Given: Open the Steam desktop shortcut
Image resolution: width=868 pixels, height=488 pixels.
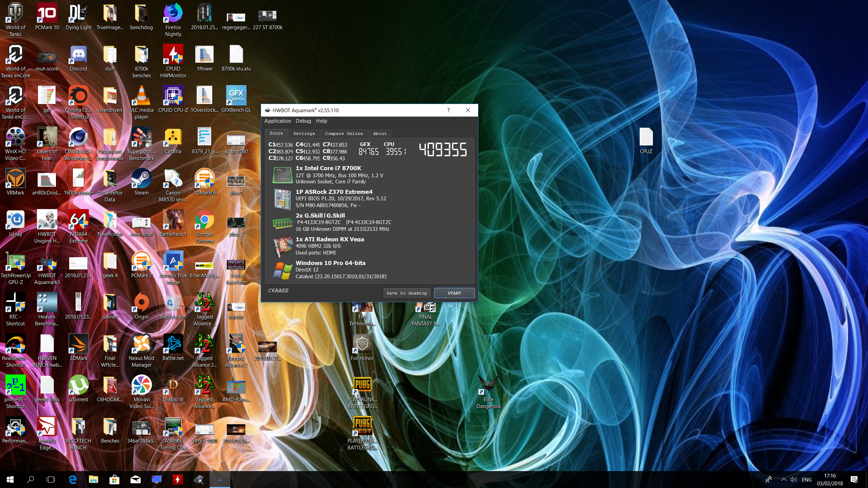Looking at the screenshot, I should pyautogui.click(x=141, y=182).
